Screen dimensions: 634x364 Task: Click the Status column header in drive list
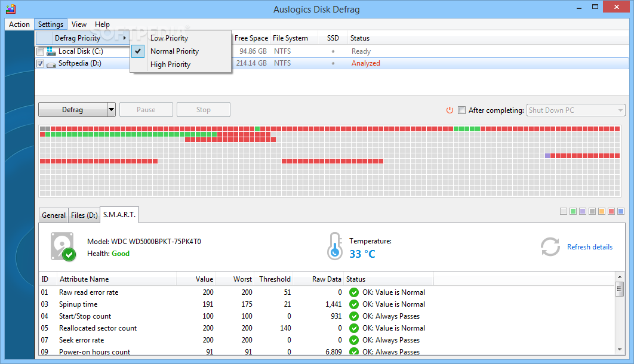coord(360,38)
